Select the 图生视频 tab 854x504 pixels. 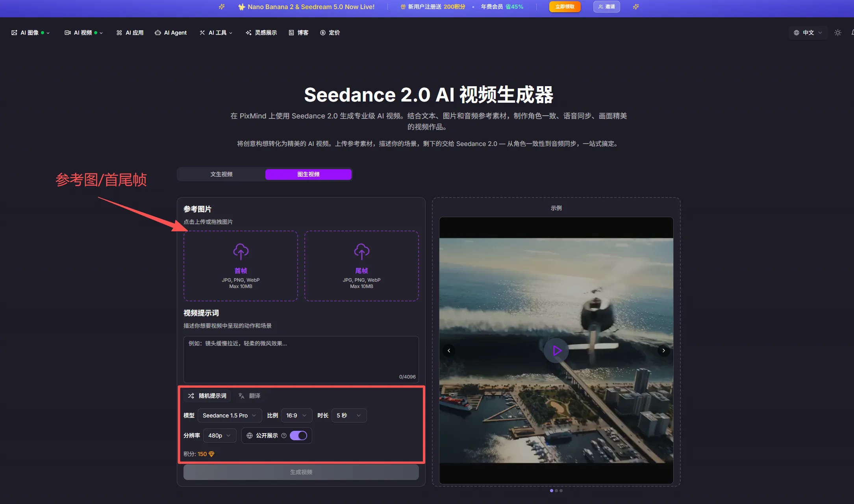click(x=308, y=174)
